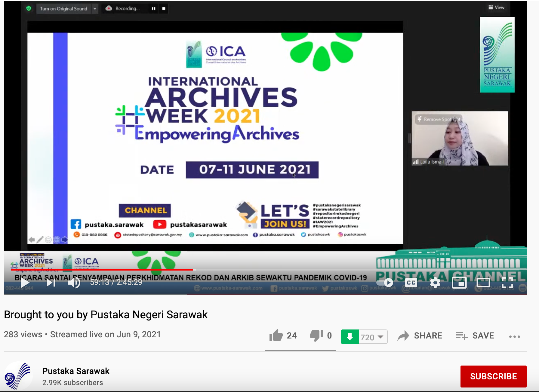The width and height of the screenshot is (539, 392).
Task: Click the video timestamp 59:13 / 2:45:29
Action: pos(116,282)
